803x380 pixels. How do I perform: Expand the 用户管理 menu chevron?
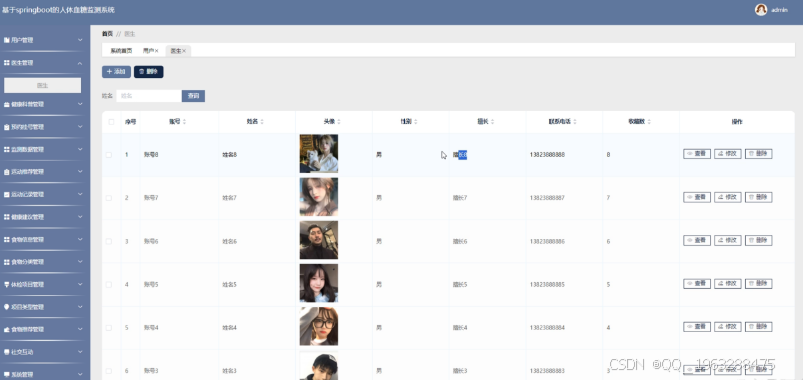coord(80,40)
